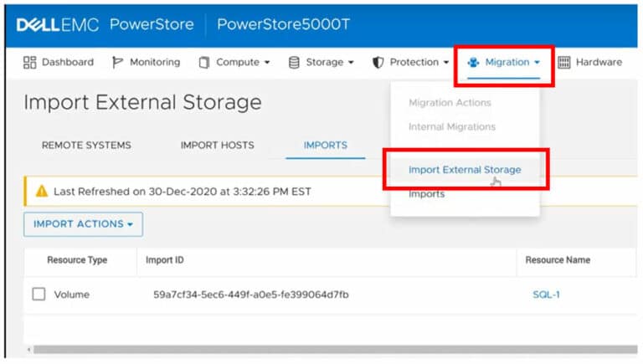The image size is (643, 364).
Task: Click the Hardware rack icon
Action: [x=563, y=62]
